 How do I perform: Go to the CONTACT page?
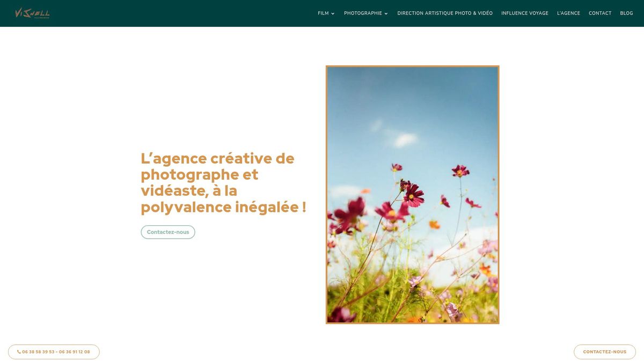(x=600, y=12)
